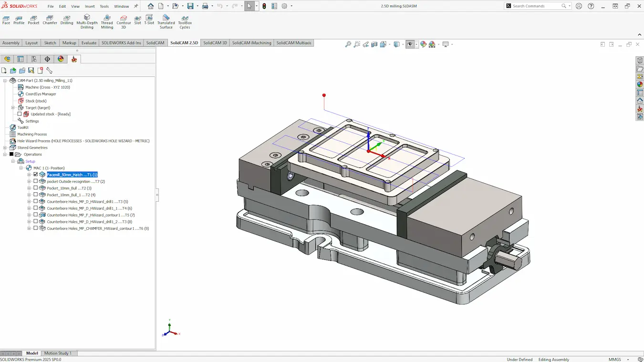This screenshot has width=644, height=362.
Task: Select the Thread Milling operation
Action: [107, 21]
